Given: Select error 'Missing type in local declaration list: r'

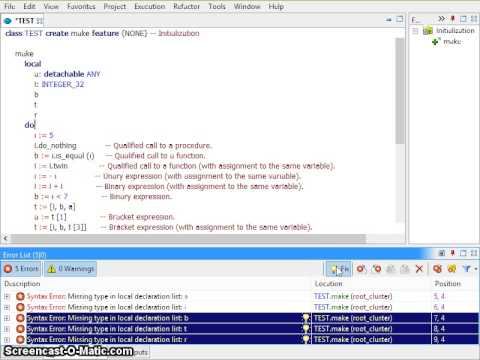Looking at the screenshot, I should 107,339.
